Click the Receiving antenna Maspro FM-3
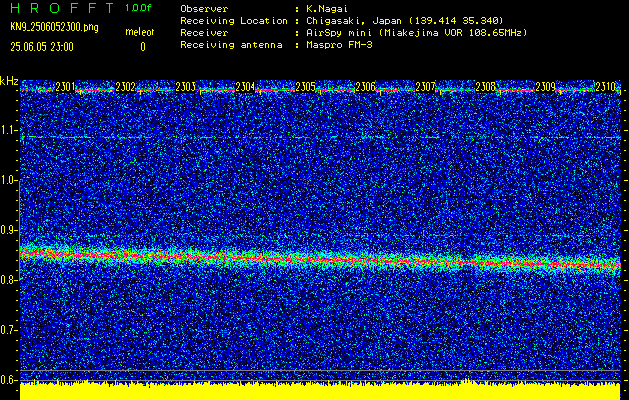 (x=339, y=45)
